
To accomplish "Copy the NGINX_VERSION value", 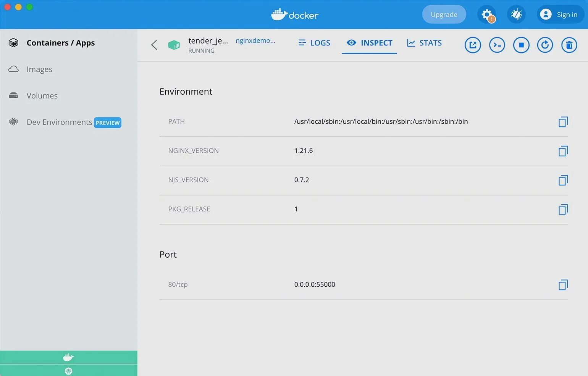I will 563,151.
